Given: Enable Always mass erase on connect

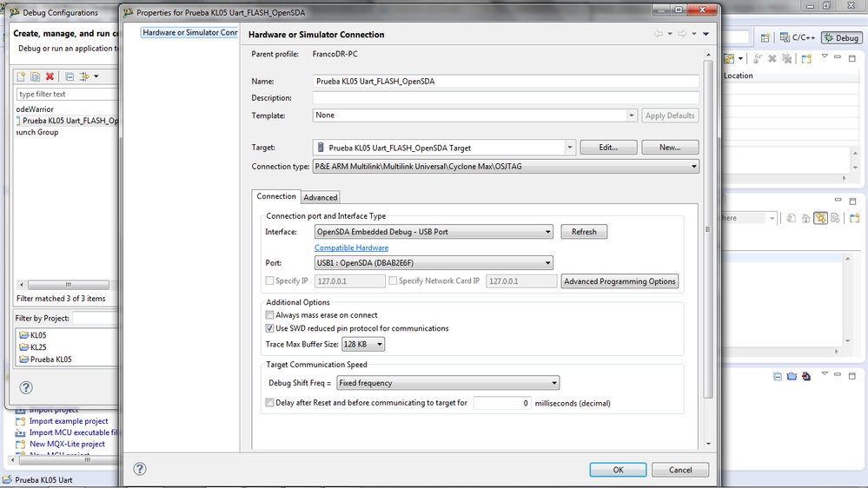Looking at the screenshot, I should click(x=269, y=315).
